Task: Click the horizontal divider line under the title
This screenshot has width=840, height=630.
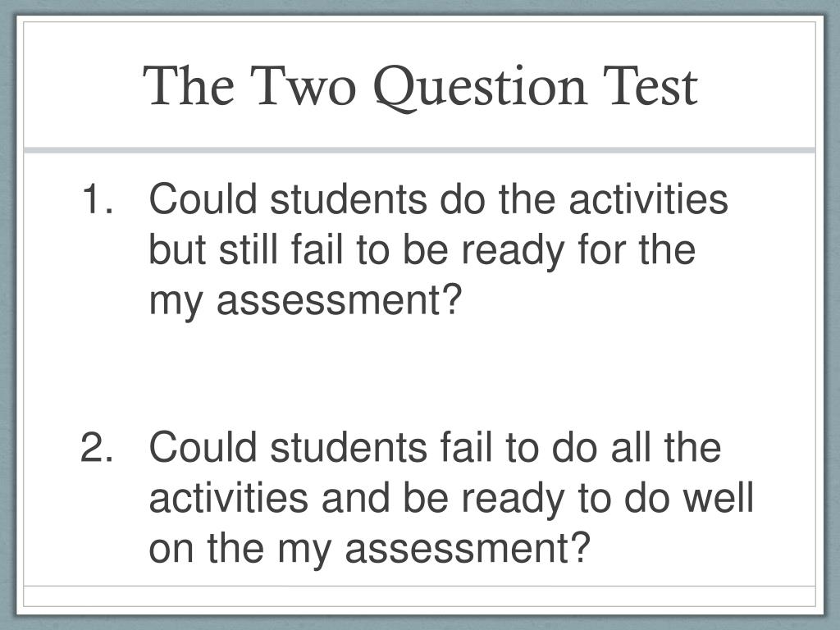Action: [x=419, y=151]
